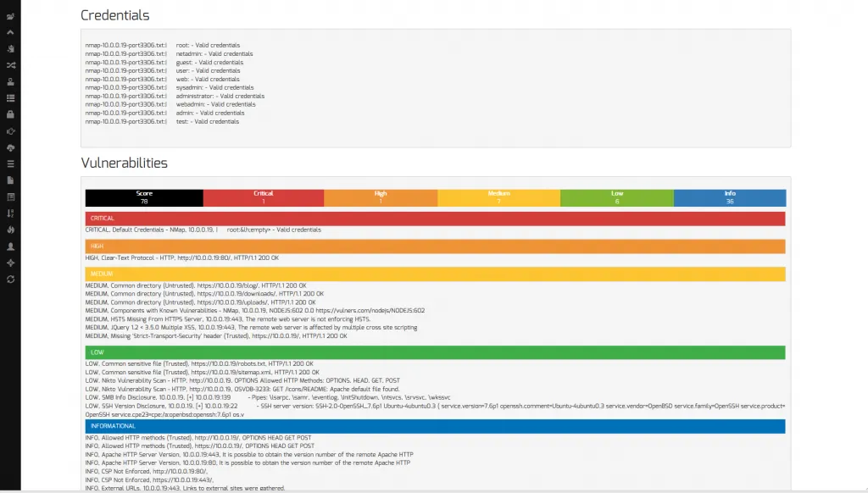Image resolution: width=868 pixels, height=493 pixels.
Task: Click the 'sysadmin: - Valid credentials' row
Action: tap(170, 87)
